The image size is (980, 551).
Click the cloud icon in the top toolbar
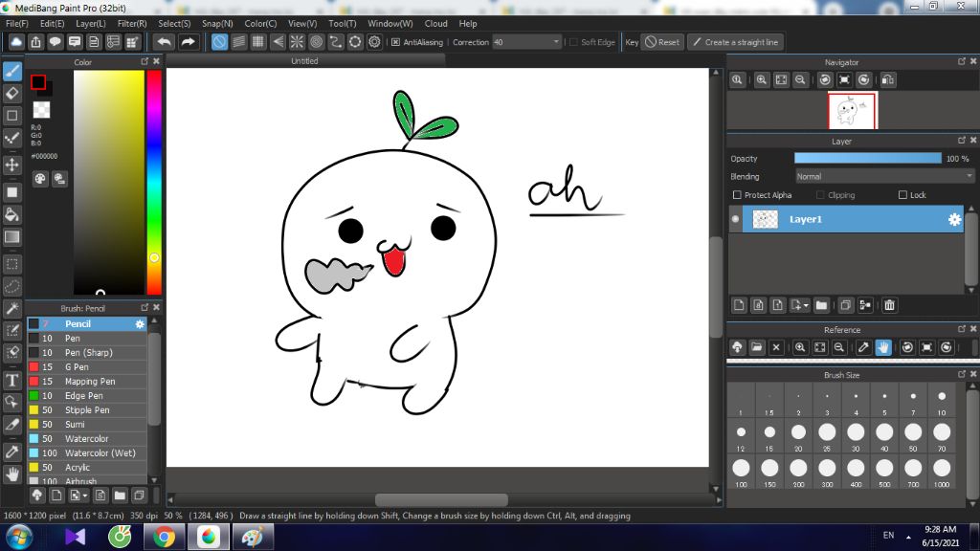click(16, 42)
